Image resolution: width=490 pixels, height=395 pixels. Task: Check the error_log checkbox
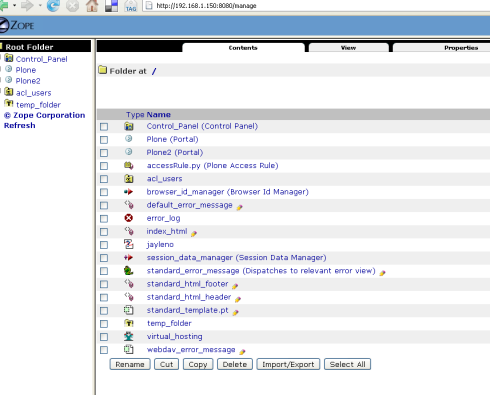tap(104, 219)
